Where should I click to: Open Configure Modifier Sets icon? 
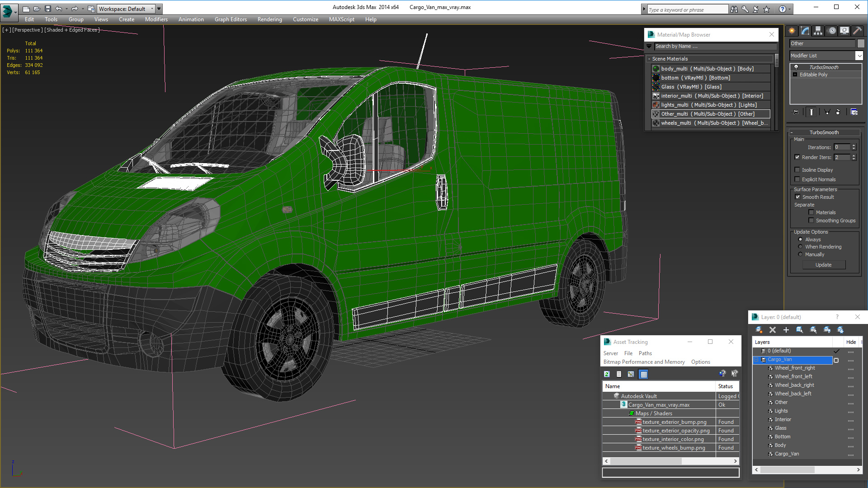pos(854,112)
